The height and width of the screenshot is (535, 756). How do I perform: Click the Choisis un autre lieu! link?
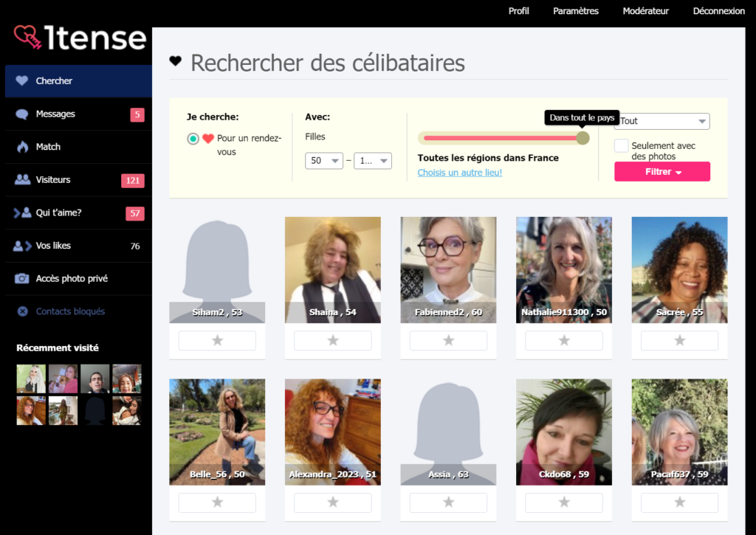[x=459, y=173]
